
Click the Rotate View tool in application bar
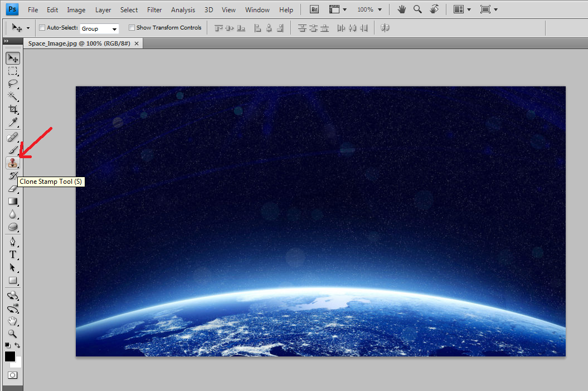click(x=434, y=9)
